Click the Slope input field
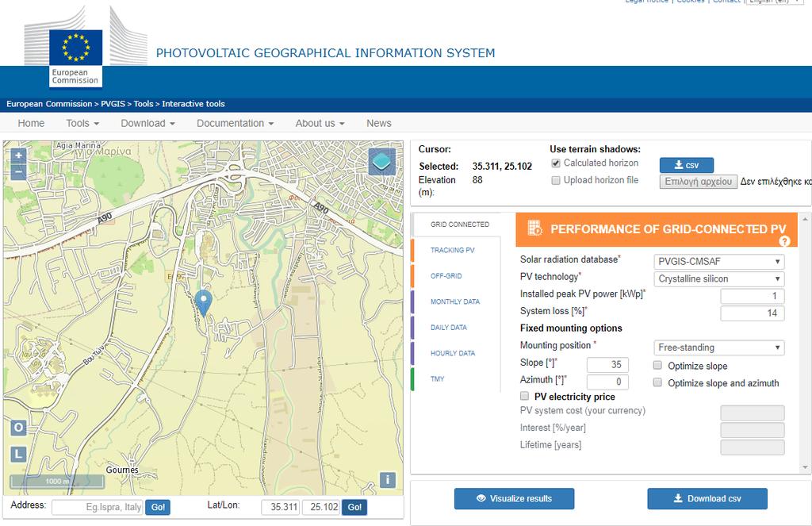Image resolution: width=812 pixels, height=526 pixels. coord(607,365)
